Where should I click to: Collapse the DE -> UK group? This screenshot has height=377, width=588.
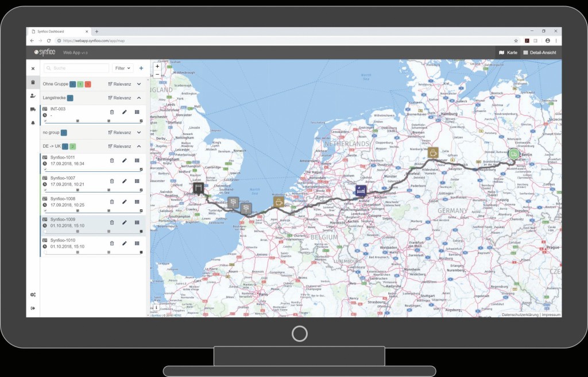point(138,146)
